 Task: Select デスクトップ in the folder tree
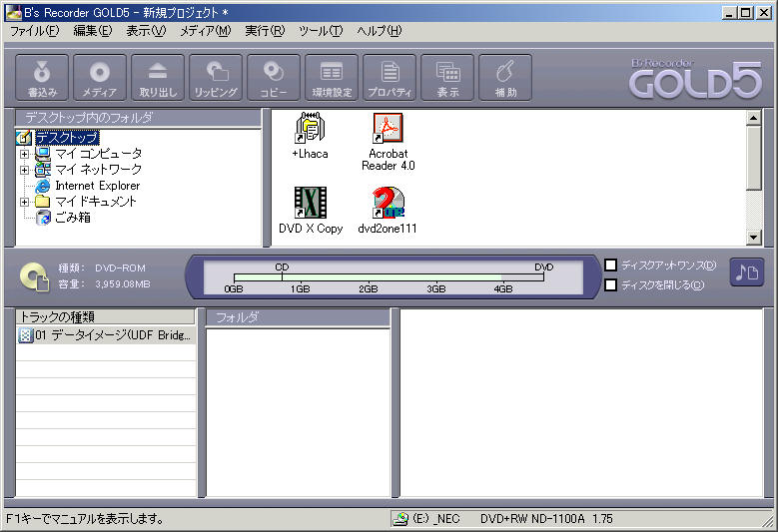[67, 138]
